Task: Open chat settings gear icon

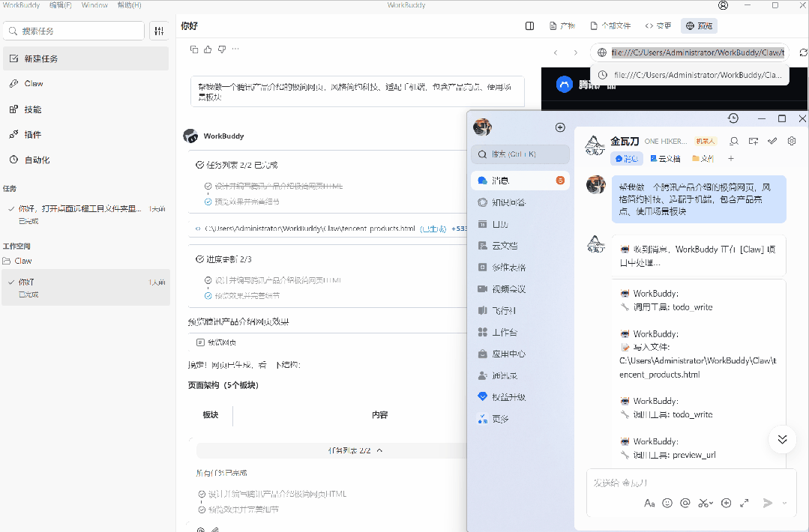Action: point(792,142)
